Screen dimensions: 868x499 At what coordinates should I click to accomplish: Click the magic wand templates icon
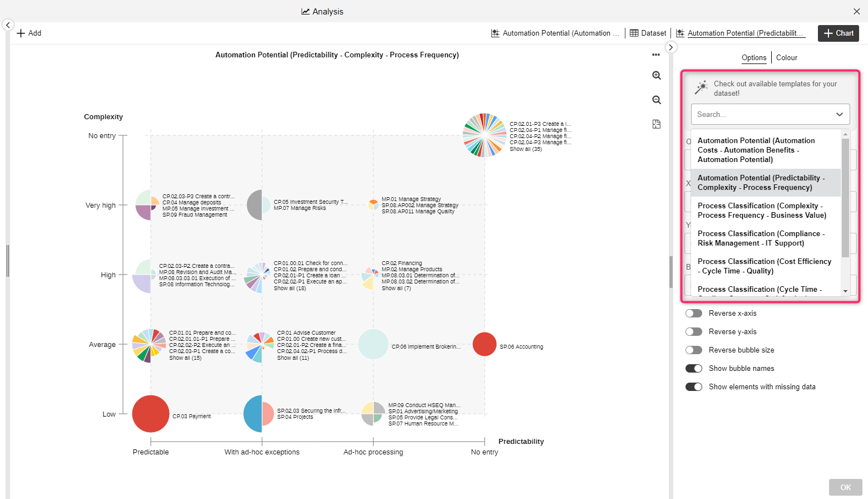click(x=701, y=87)
